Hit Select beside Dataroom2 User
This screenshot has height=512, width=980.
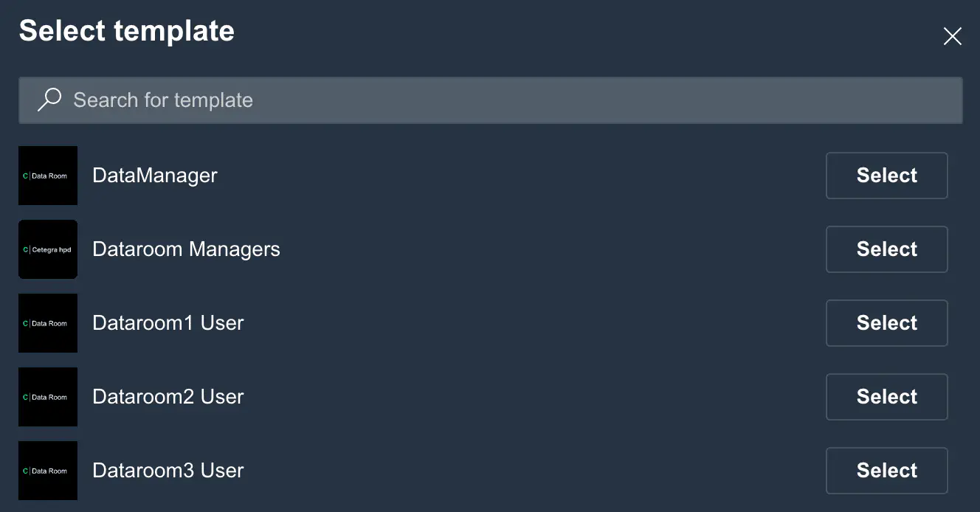pos(886,397)
